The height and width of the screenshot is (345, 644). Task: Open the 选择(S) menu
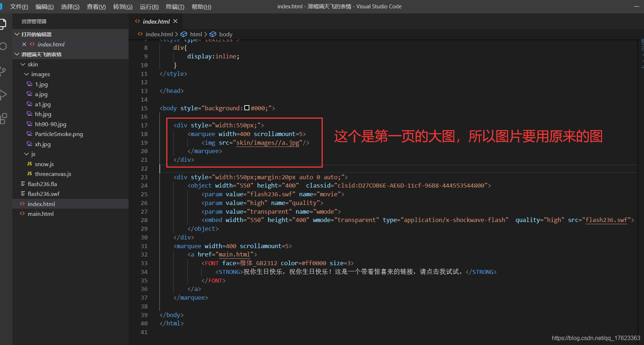(70, 7)
